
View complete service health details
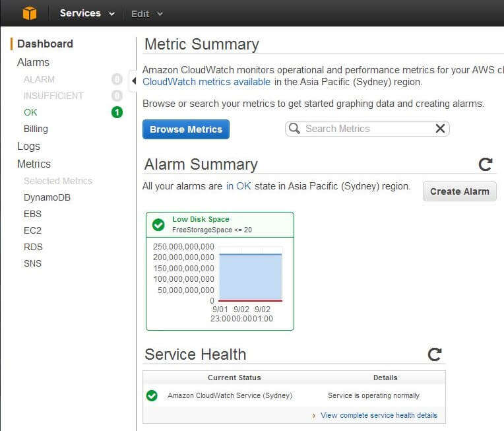tap(379, 415)
